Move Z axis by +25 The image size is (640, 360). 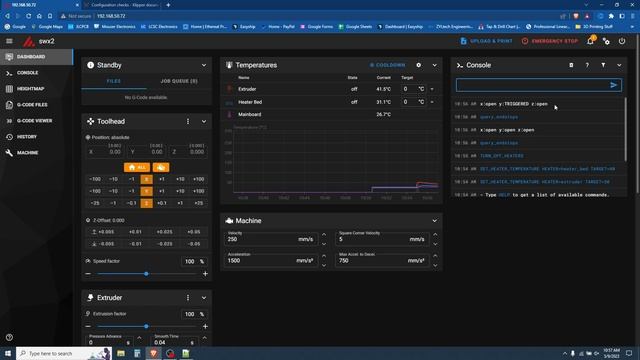198,203
